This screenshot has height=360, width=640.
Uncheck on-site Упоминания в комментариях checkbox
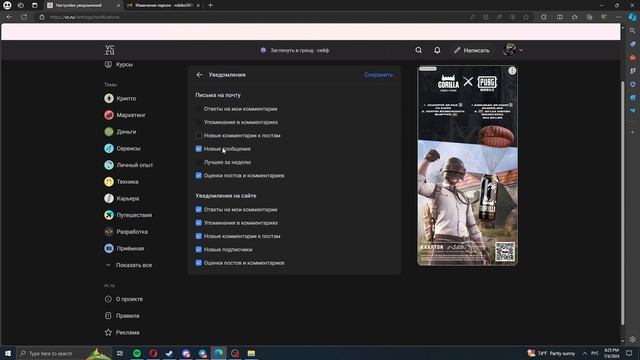click(199, 223)
